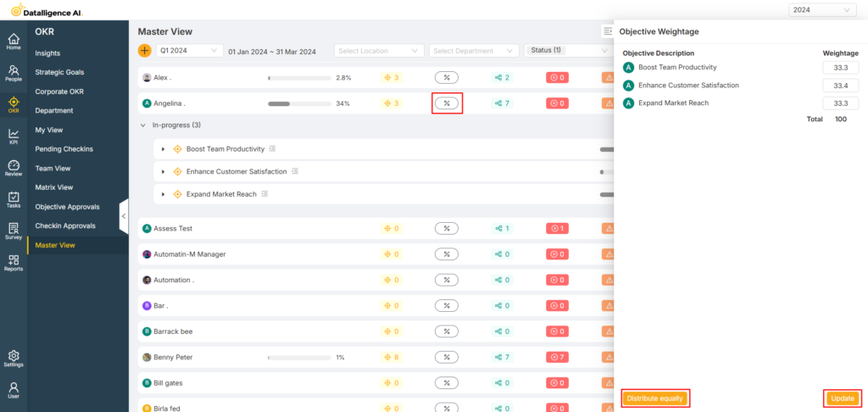This screenshot has height=412, width=868.
Task: Click details list icon beside Expand Market Reach
Action: click(264, 194)
